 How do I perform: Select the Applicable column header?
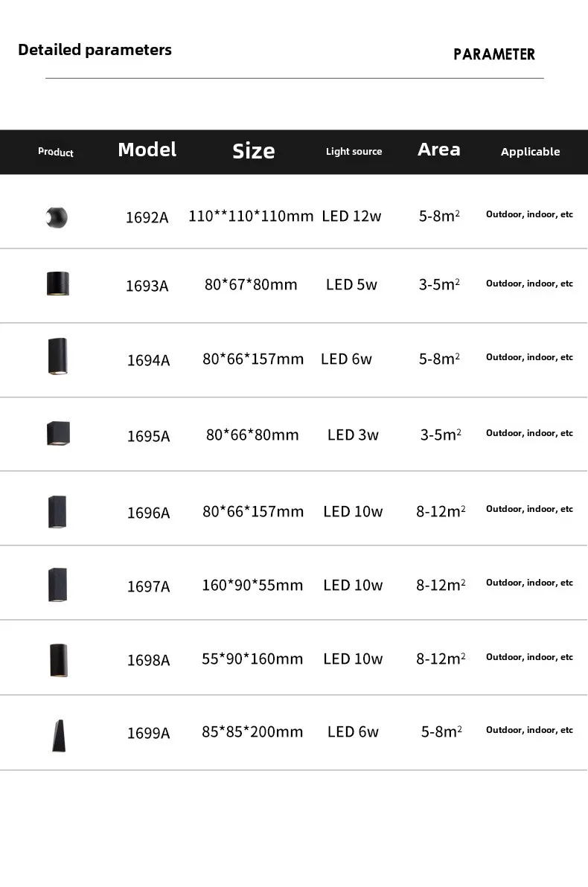click(530, 152)
